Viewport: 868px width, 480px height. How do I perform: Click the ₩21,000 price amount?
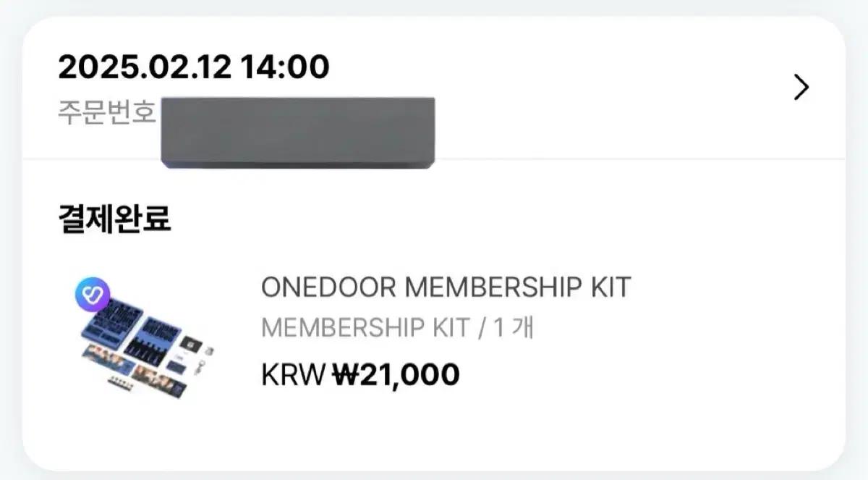click(396, 375)
